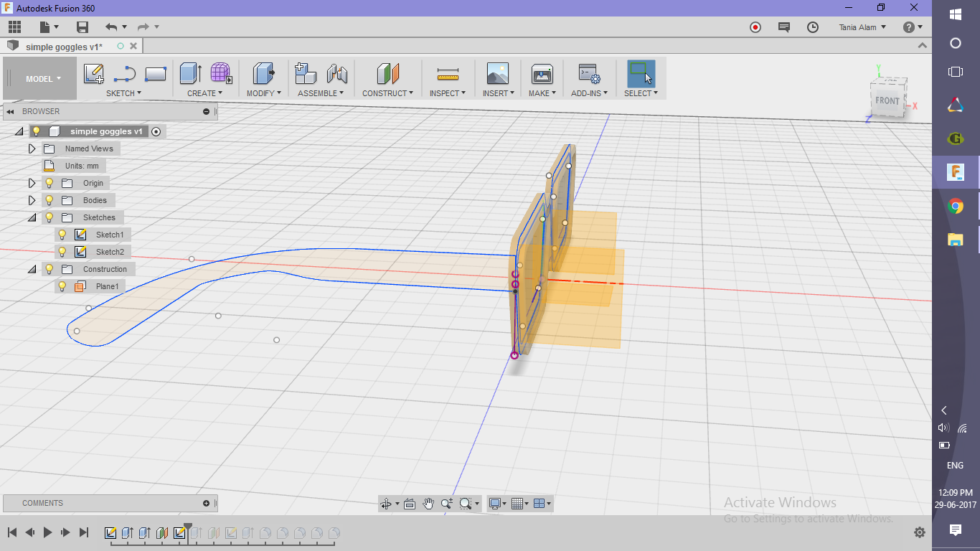Open the job status clock icon
Screen dimensions: 980x551
(813, 27)
